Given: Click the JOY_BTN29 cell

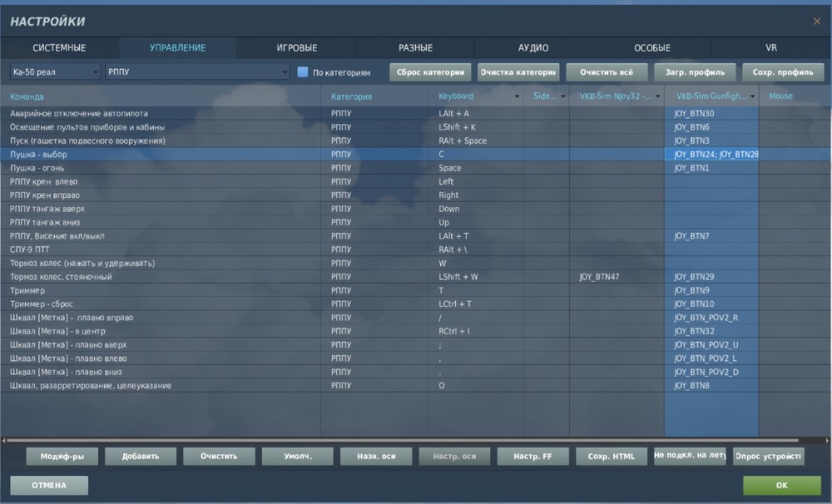Looking at the screenshot, I should 711,277.
